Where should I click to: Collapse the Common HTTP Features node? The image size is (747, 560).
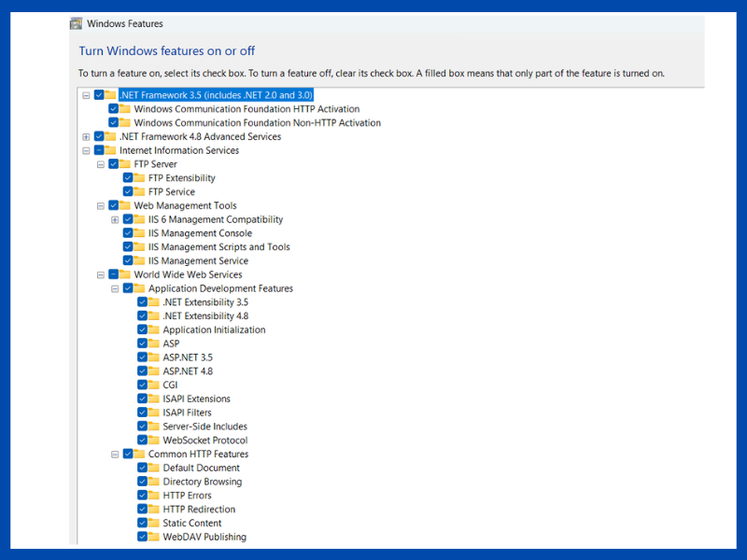[115, 455]
